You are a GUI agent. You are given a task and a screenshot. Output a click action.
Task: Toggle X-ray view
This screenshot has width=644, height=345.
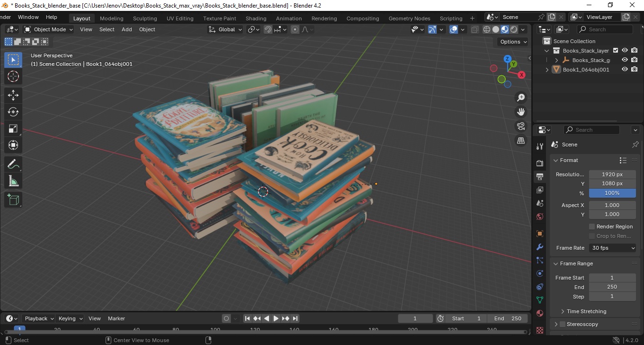coord(475,29)
